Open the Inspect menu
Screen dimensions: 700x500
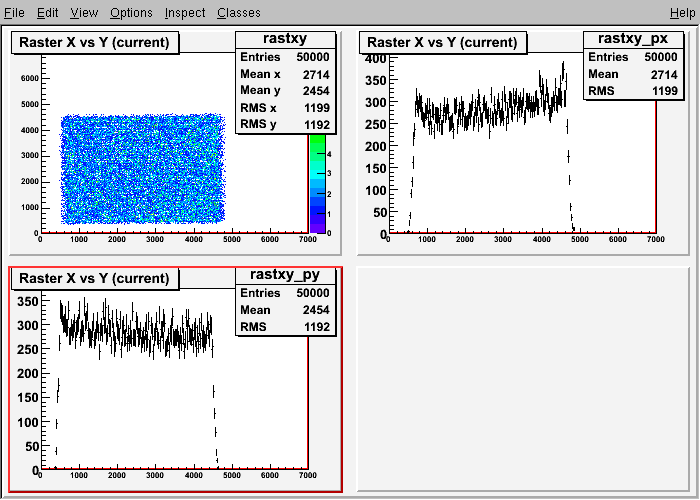(185, 12)
